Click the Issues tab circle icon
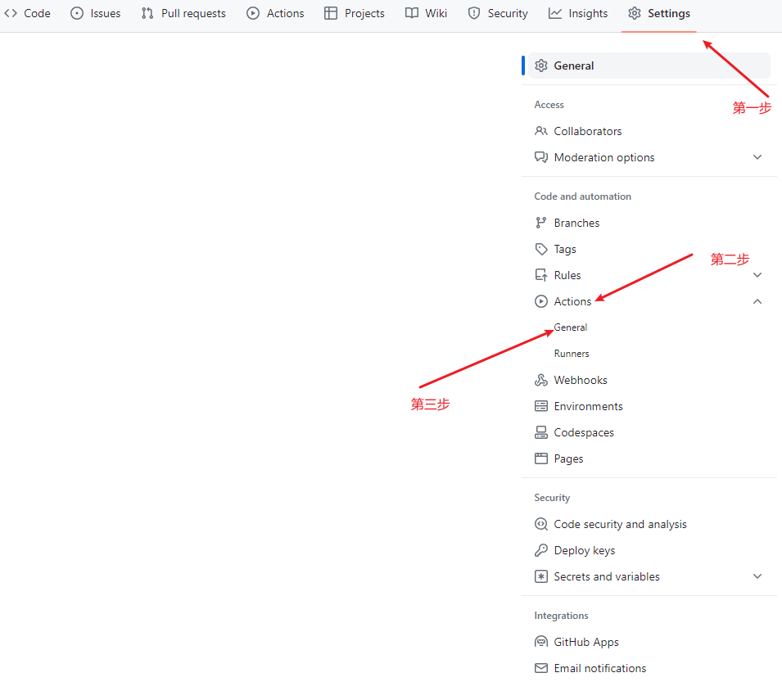782x700 pixels. click(x=77, y=13)
